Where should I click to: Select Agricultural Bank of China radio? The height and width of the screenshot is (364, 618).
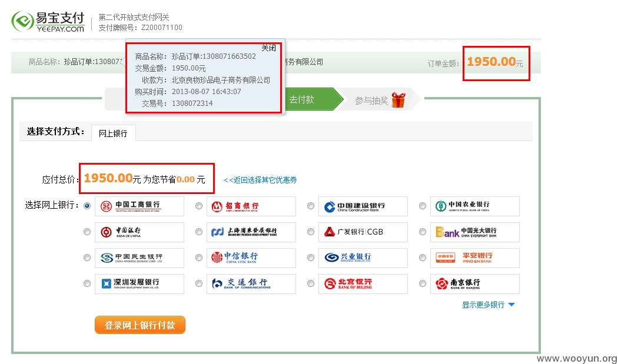(423, 206)
